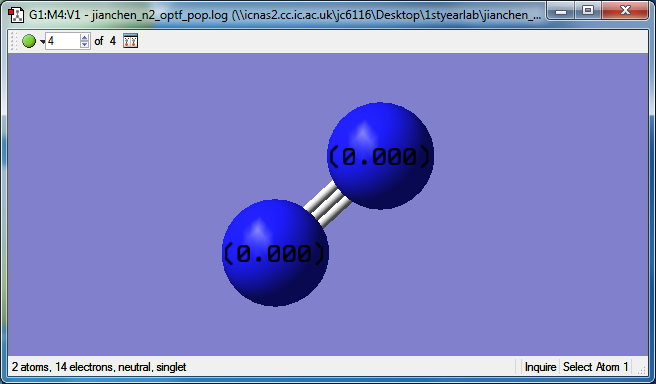Select the lower nitrogen atom
This screenshot has width=656, height=384.
[275, 253]
